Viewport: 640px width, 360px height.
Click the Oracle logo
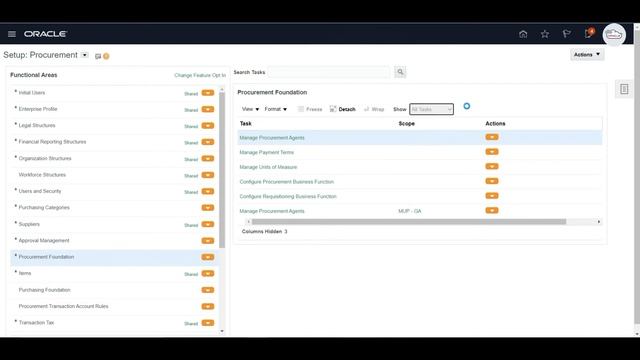tap(45, 34)
